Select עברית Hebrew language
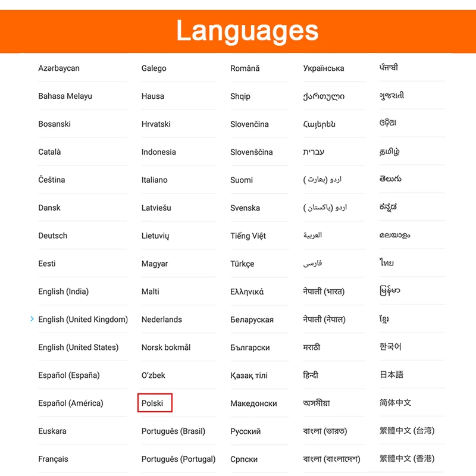 (314, 152)
